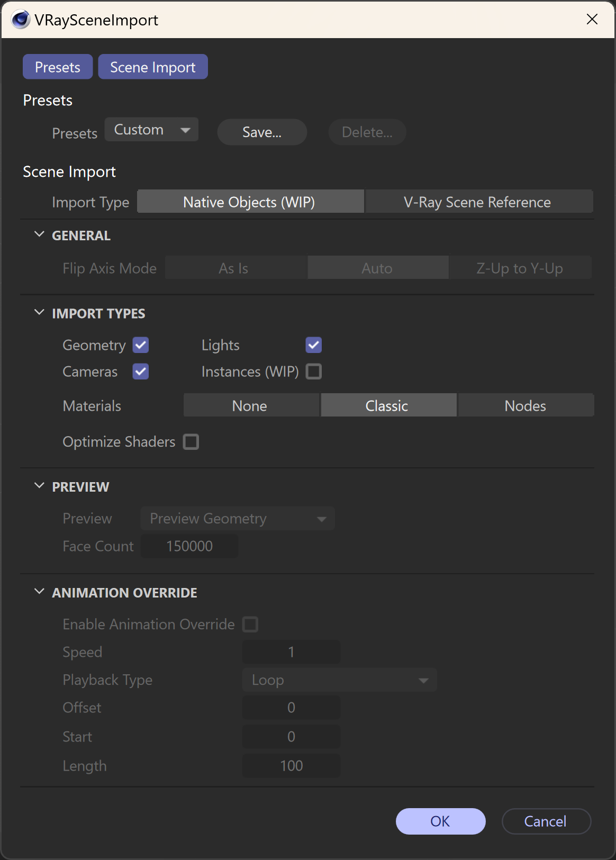Click the Save... preset button

(262, 132)
